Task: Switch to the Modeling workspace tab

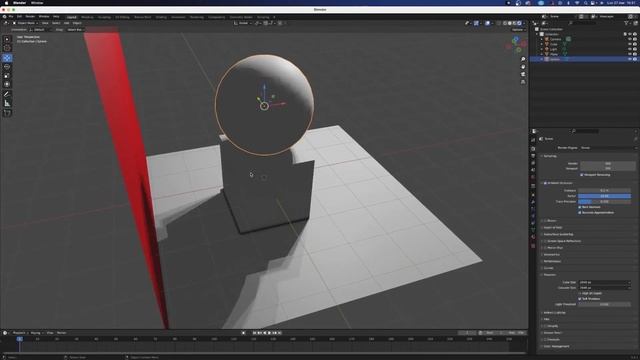Action: (x=87, y=17)
